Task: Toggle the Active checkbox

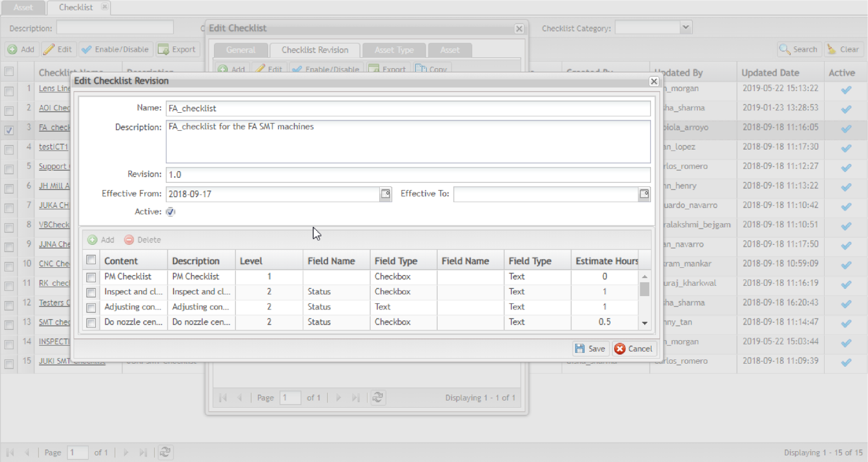Action: [x=171, y=212]
